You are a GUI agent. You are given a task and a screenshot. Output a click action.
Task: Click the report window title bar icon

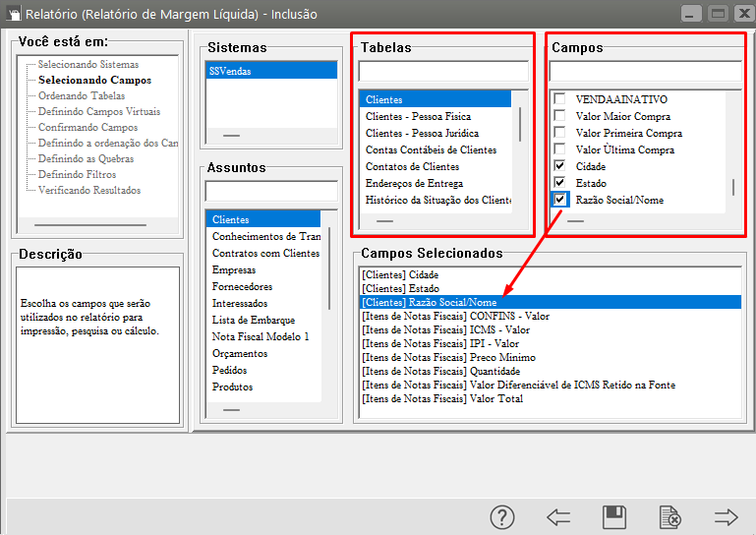tap(14, 14)
